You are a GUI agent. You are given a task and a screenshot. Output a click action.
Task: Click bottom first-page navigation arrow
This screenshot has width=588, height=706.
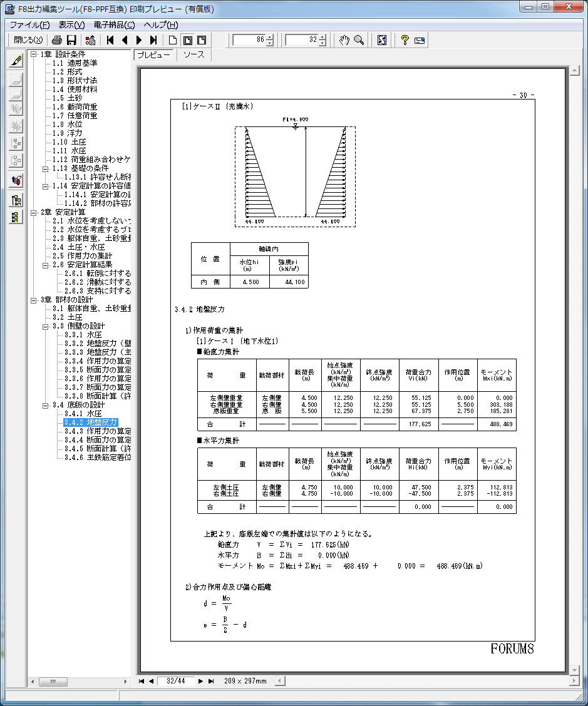[x=142, y=681]
